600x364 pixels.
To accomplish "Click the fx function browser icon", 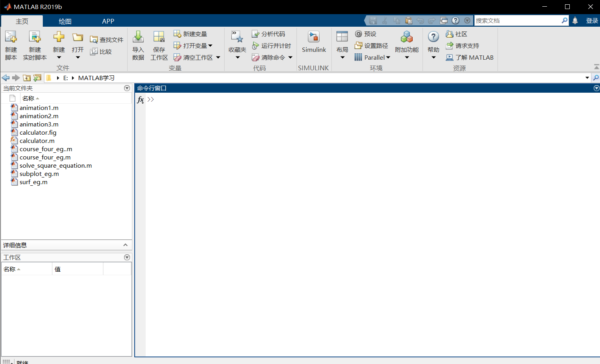I will point(141,100).
